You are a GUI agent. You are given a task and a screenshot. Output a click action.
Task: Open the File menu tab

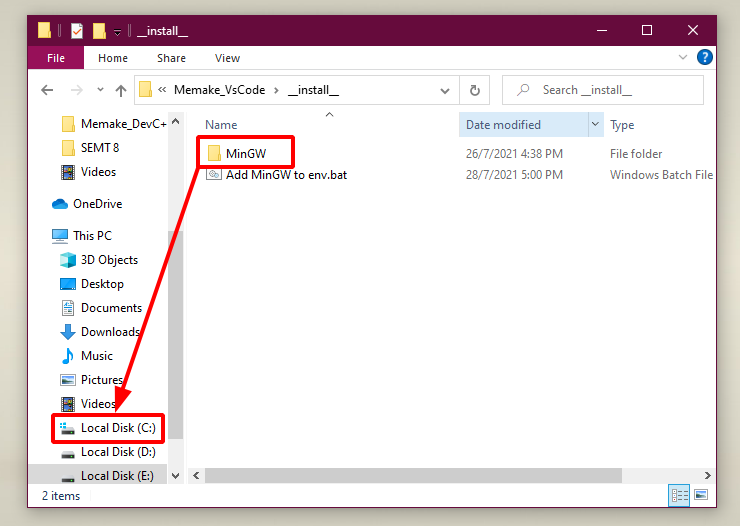tap(56, 58)
